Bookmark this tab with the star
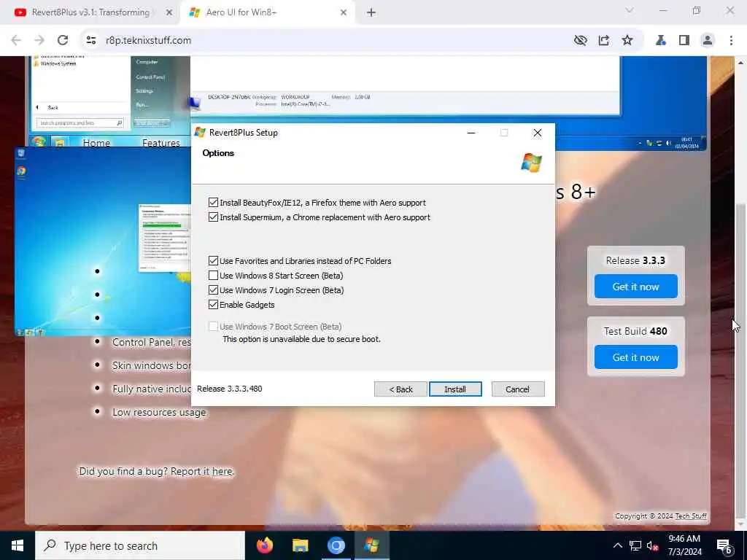This screenshot has height=560, width=747. [627, 40]
